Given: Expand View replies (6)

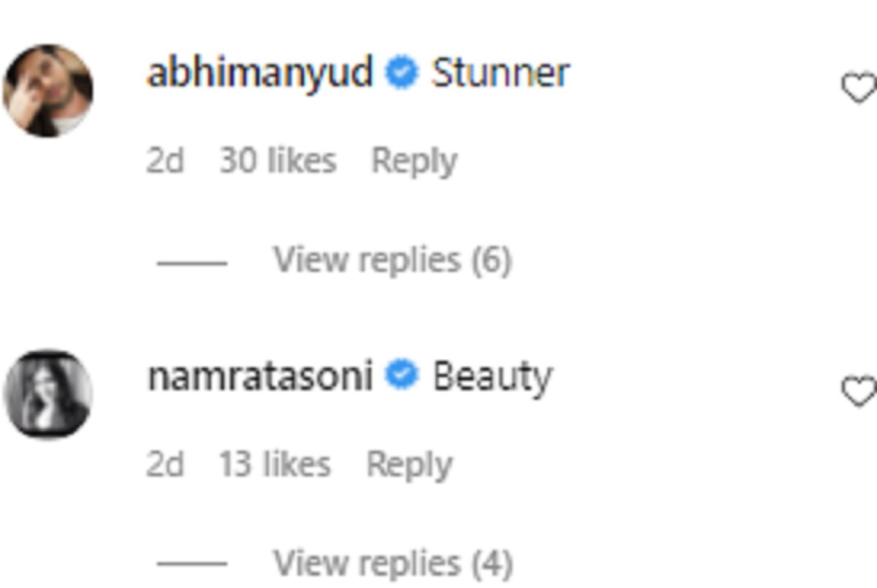Looking at the screenshot, I should (392, 260).
